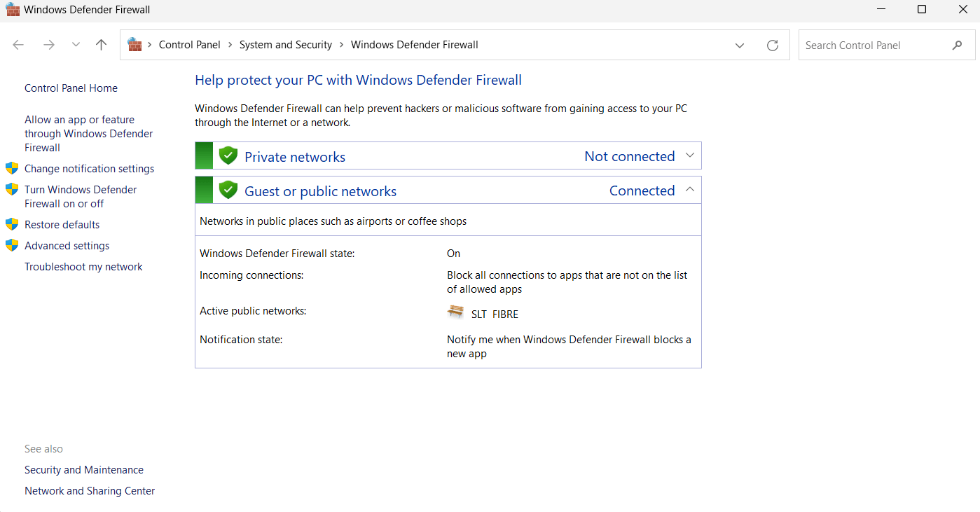Open the back history dropdown chevron
This screenshot has width=980, height=512.
[76, 44]
